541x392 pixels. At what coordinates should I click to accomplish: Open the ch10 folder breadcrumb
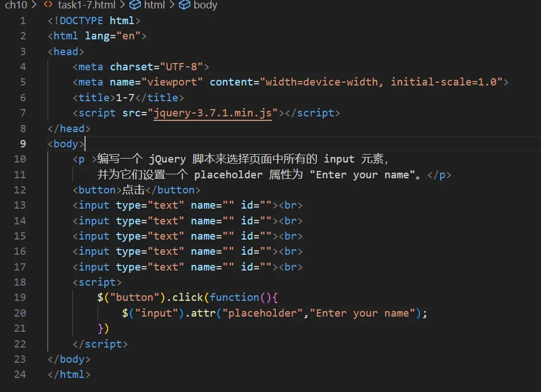click(16, 5)
